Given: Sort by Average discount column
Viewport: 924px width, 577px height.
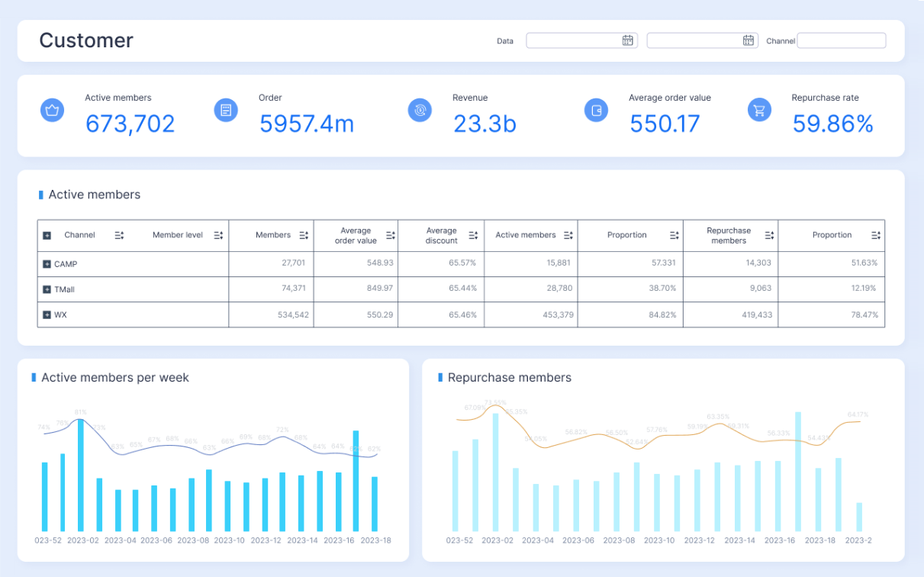Looking at the screenshot, I should pyautogui.click(x=474, y=235).
